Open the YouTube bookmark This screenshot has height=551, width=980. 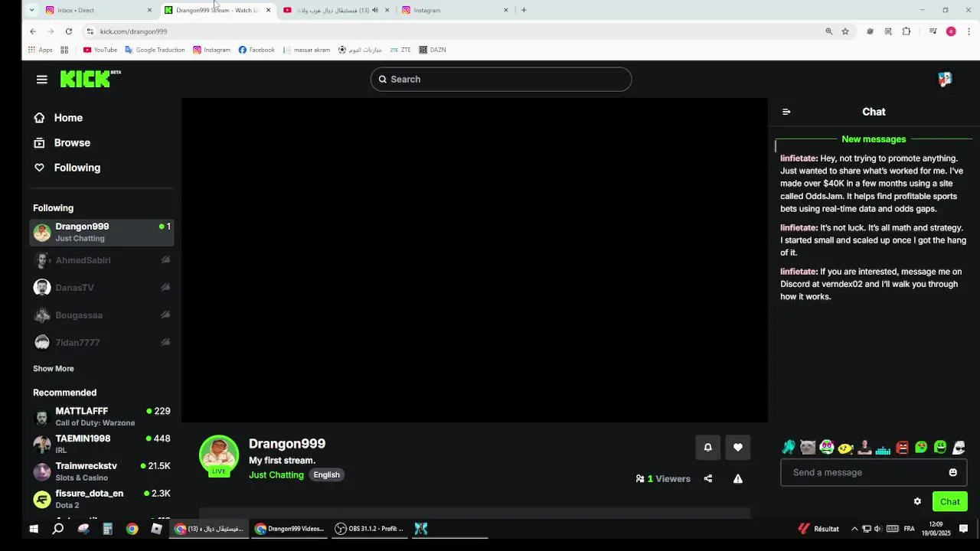[100, 50]
